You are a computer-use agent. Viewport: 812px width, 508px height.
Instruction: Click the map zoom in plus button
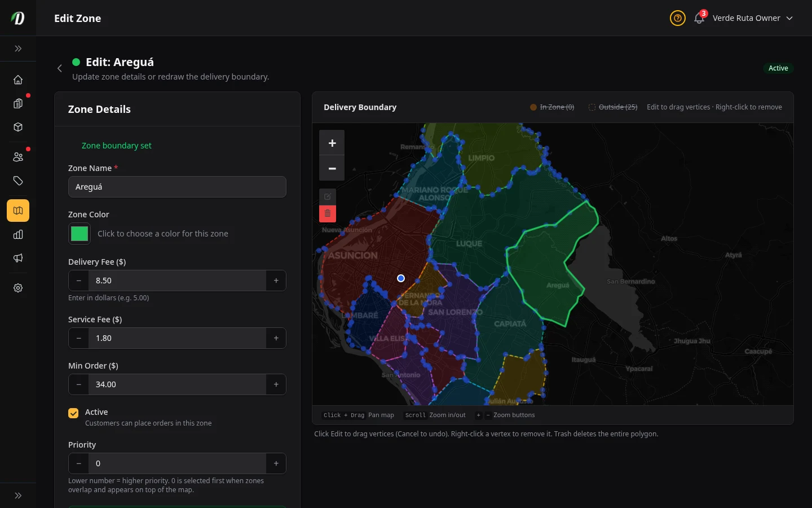(332, 142)
